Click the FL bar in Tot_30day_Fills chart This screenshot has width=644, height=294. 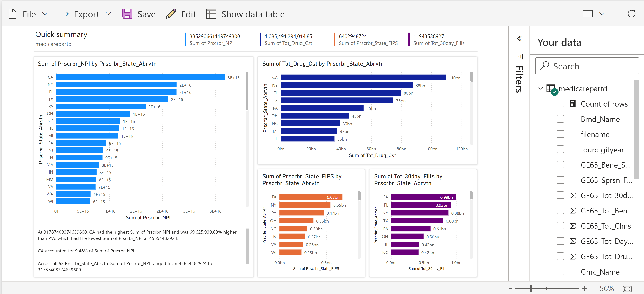tap(421, 205)
